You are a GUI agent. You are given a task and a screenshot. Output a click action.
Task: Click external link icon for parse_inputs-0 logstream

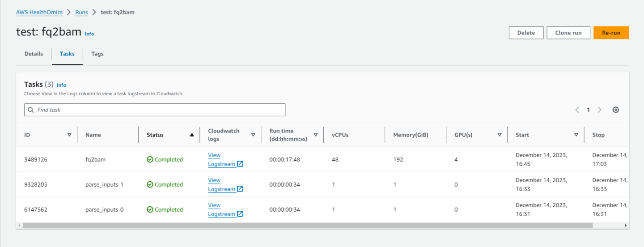click(240, 214)
